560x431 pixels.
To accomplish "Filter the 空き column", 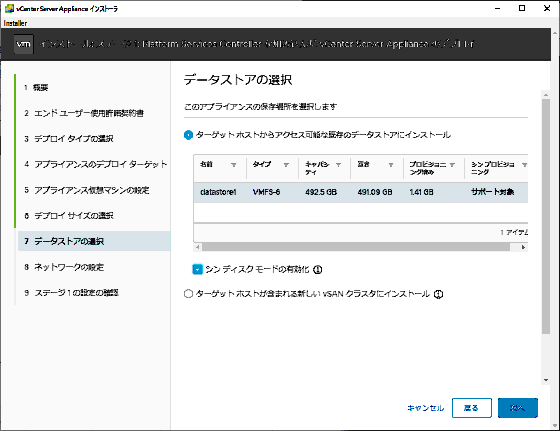I will [x=391, y=165].
